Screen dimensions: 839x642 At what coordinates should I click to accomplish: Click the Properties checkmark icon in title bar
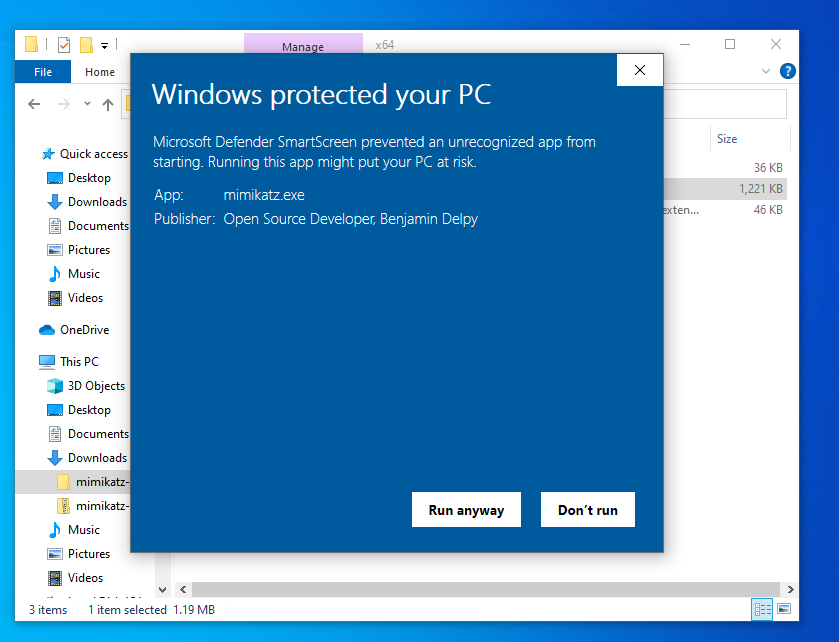64,44
